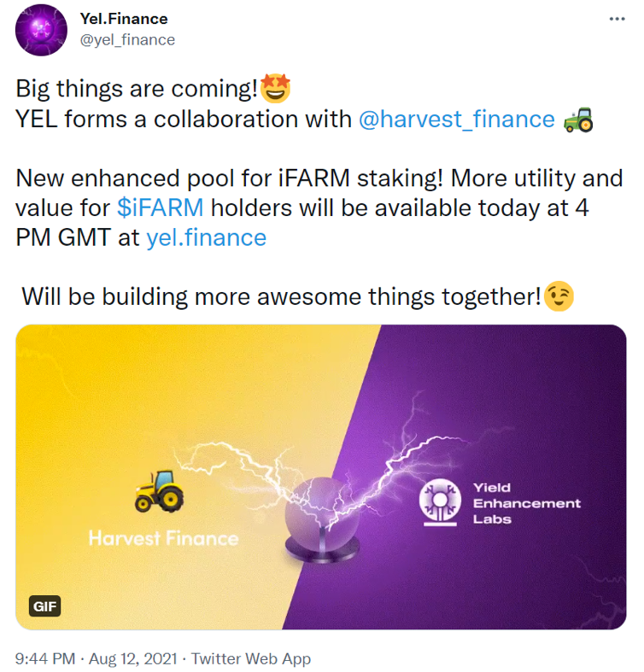Click the Twitter Web App source label
Screen dimensions: 644x672
click(251, 658)
